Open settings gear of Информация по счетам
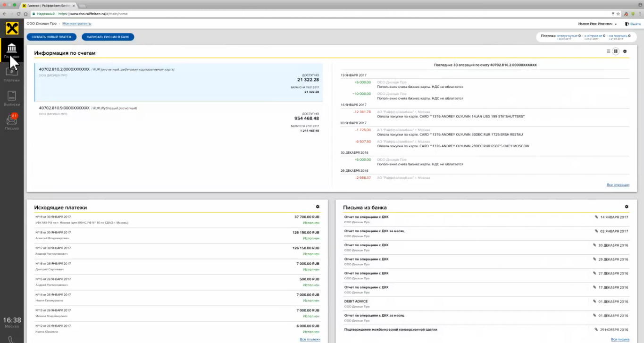The width and height of the screenshot is (644, 343). click(x=625, y=51)
